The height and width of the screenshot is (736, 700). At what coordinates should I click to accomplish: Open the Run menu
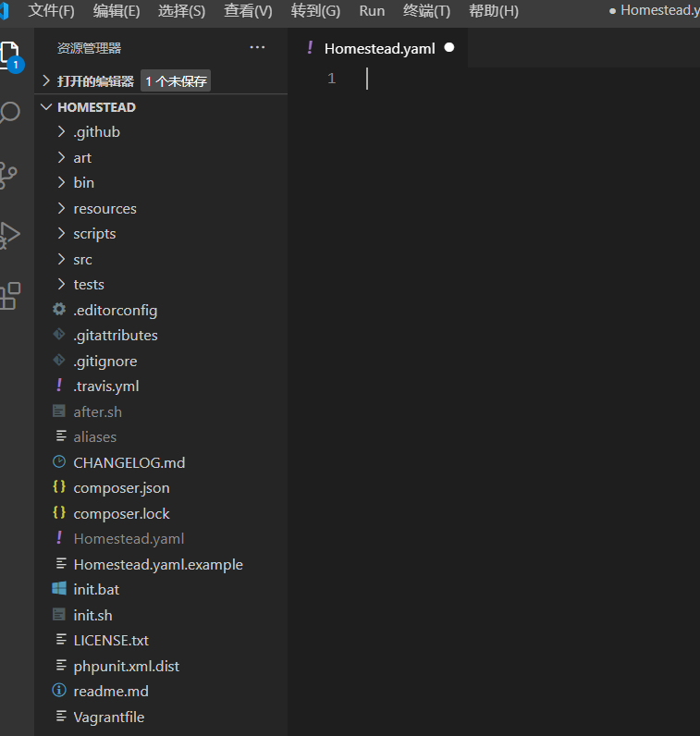point(372,10)
